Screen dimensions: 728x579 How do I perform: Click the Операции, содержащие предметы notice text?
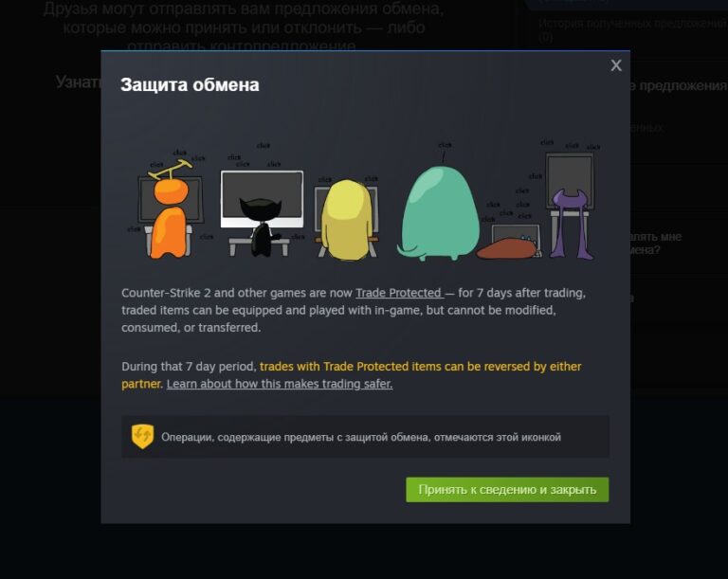tap(361, 437)
